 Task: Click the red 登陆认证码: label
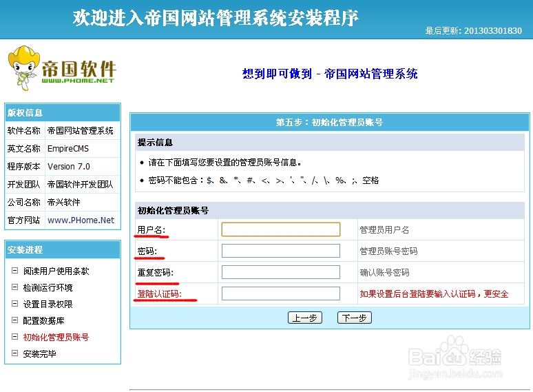pos(160,293)
